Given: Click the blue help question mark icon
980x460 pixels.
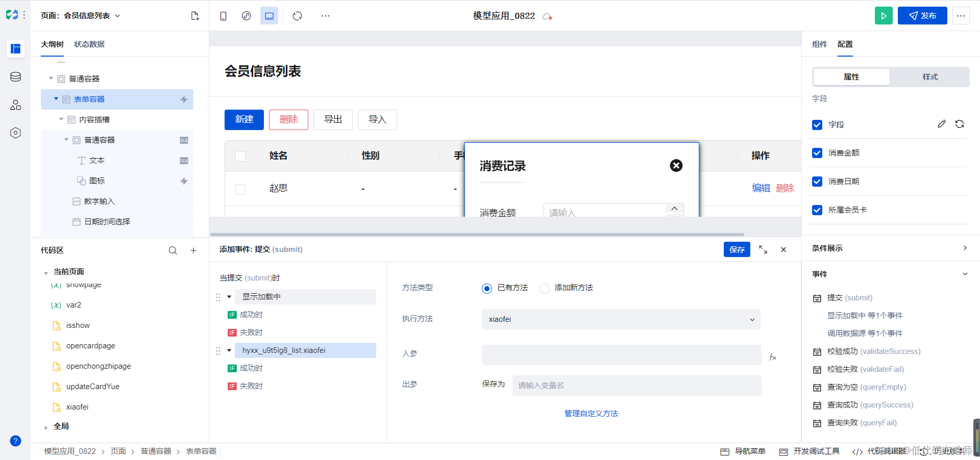Looking at the screenshot, I should (16, 441).
